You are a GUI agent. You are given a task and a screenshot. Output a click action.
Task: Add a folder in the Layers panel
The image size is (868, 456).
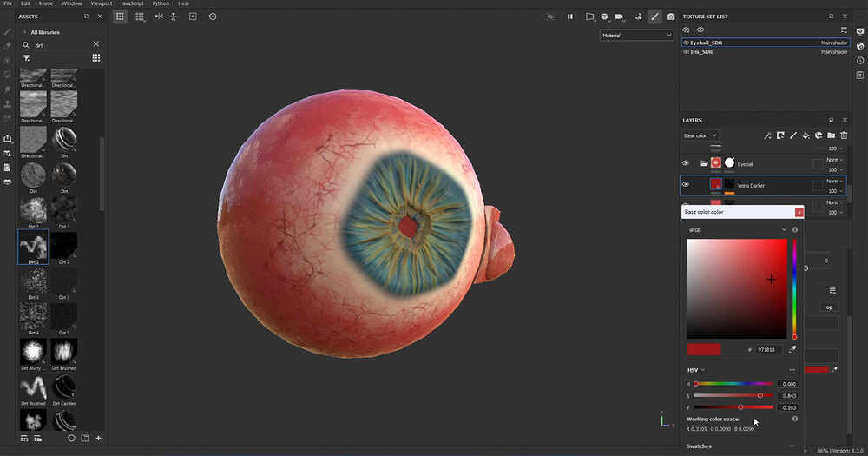(x=832, y=135)
